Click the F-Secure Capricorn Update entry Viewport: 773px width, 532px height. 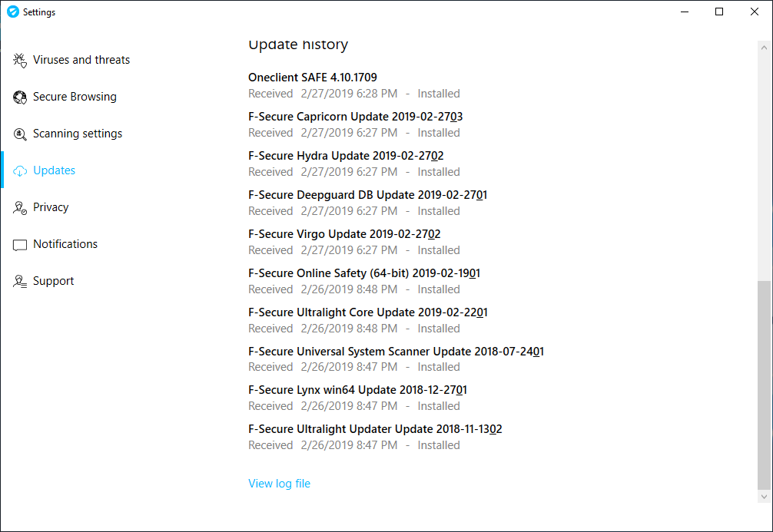(x=355, y=117)
